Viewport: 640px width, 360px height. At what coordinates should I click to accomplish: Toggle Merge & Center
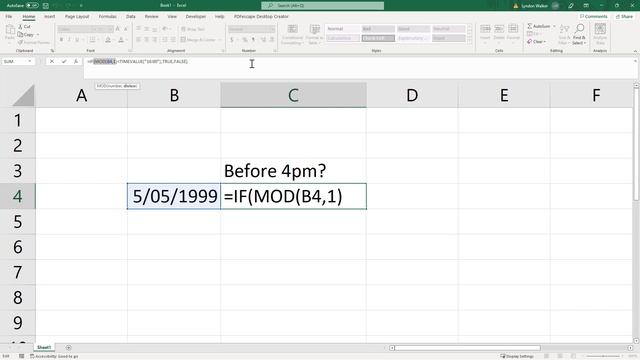point(198,40)
